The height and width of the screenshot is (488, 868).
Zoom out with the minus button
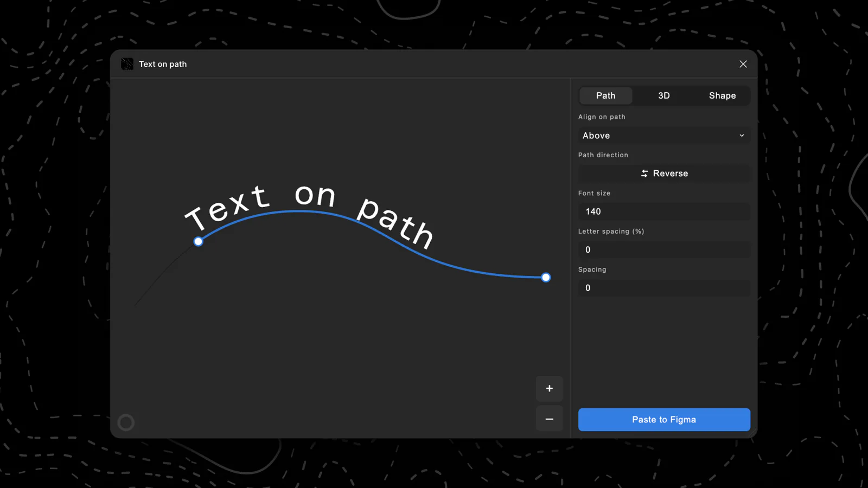pyautogui.click(x=550, y=419)
